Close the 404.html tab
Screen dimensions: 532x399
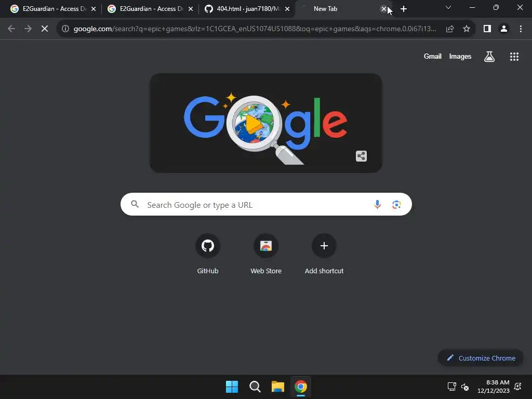coord(287,9)
